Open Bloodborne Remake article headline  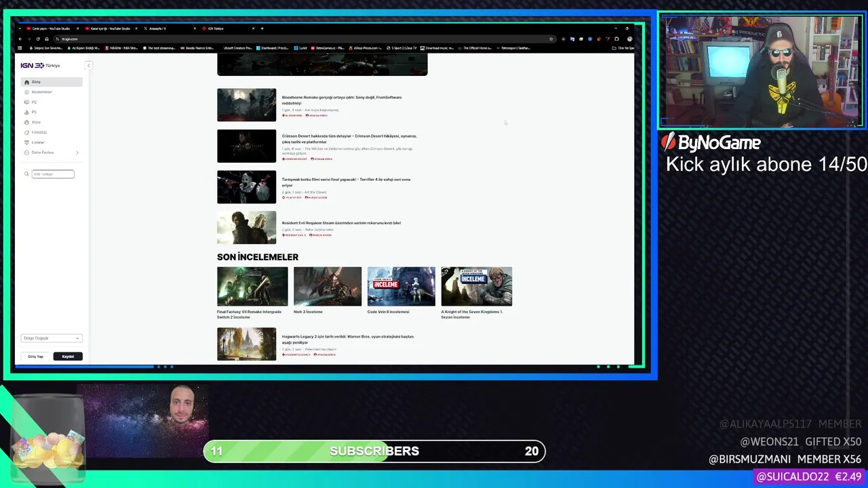point(342,100)
